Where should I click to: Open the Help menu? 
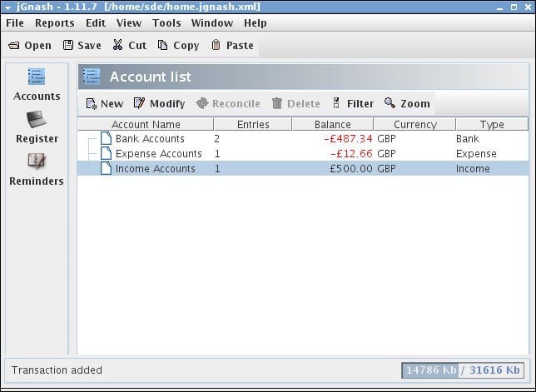click(255, 23)
